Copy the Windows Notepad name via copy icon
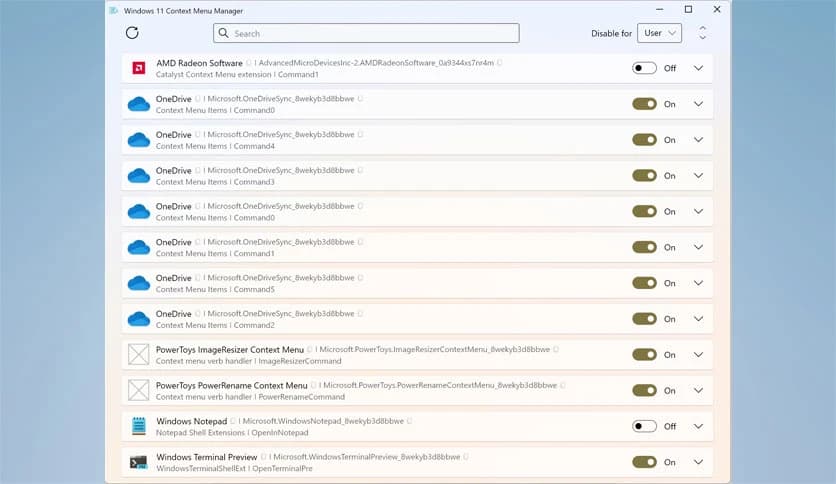The width and height of the screenshot is (836, 484). coord(233,421)
